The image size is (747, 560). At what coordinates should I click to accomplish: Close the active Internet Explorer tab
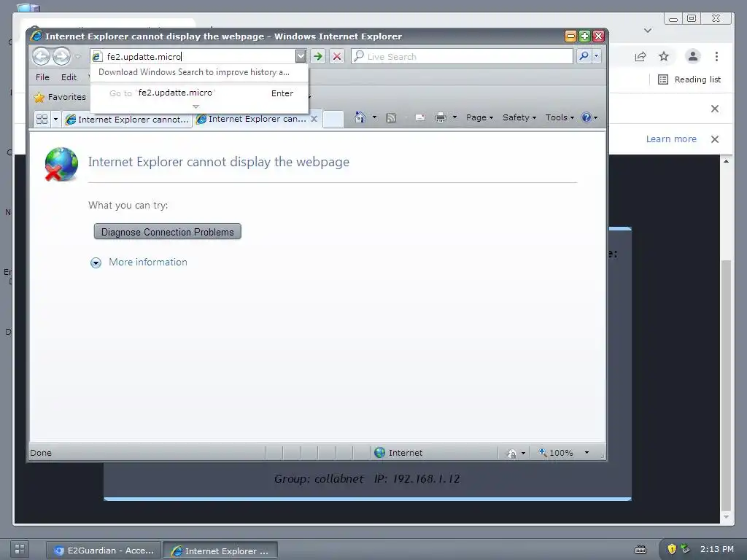[x=314, y=119]
